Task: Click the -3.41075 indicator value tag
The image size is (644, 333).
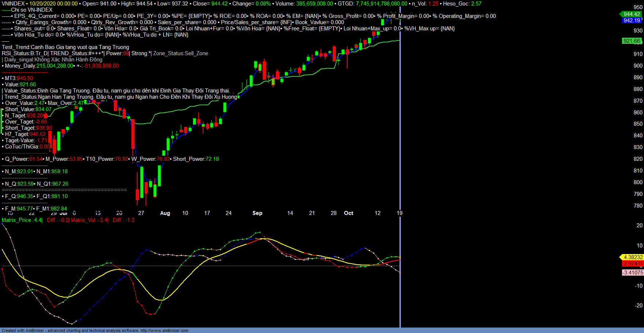Action: click(633, 273)
